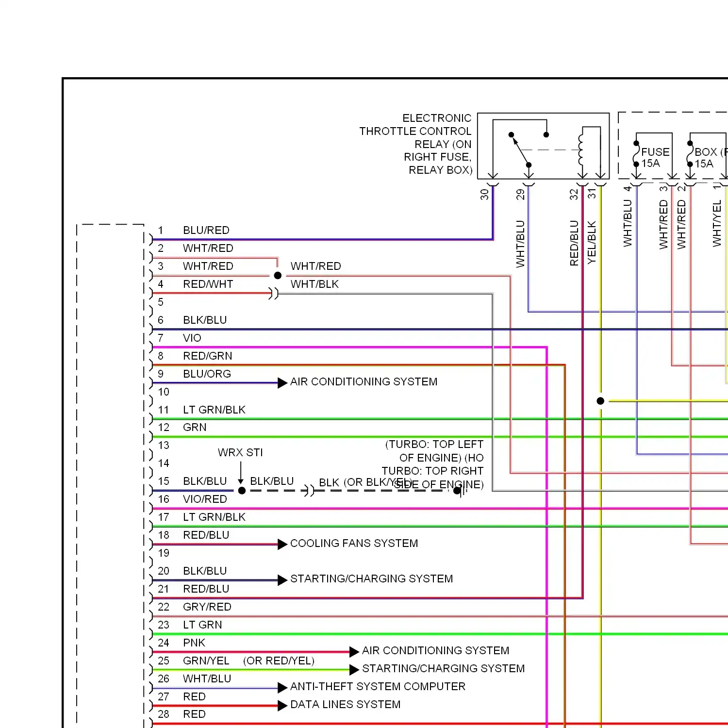Click the LT GRN label at pin 23

(x=202, y=625)
